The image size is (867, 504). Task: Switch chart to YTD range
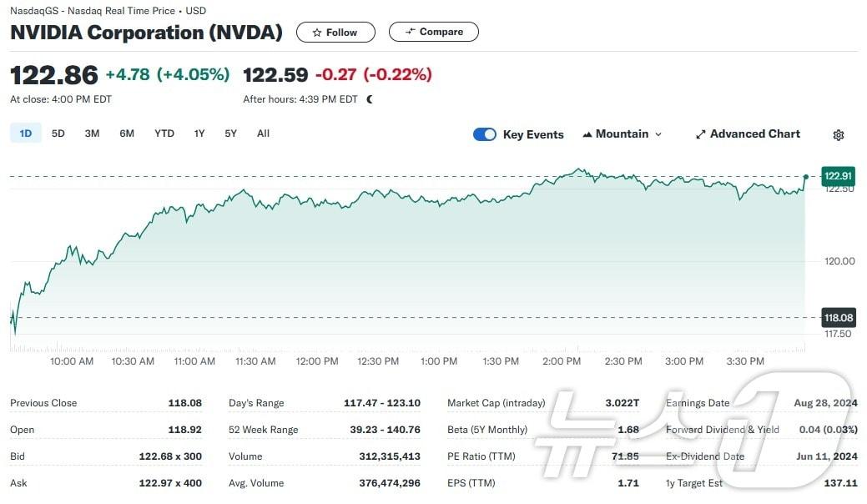(x=164, y=134)
